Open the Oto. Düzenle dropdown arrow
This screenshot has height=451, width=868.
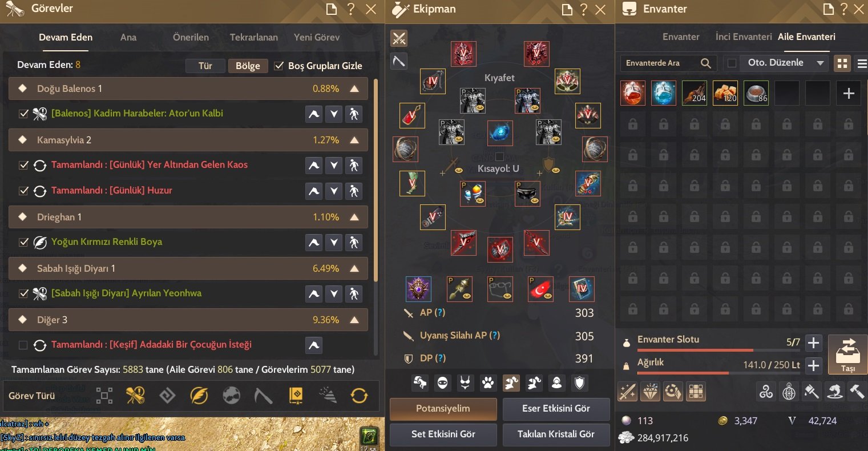[x=820, y=63]
